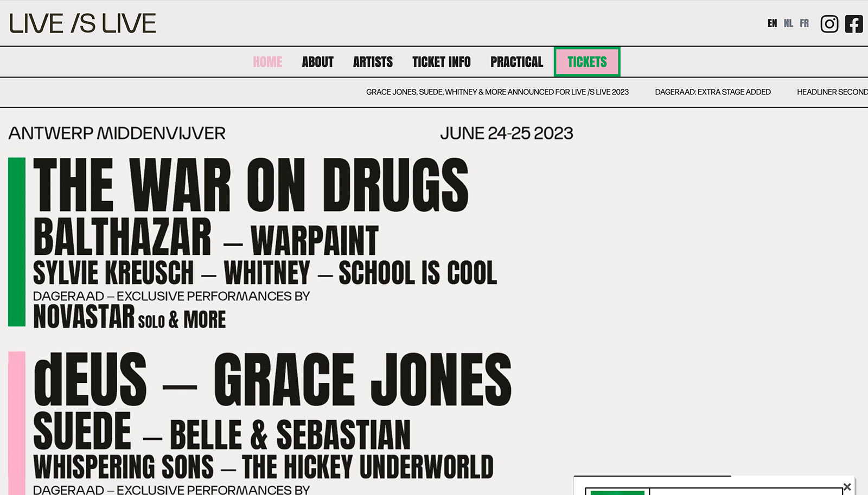Close the popup in the bottom corner

point(847,487)
